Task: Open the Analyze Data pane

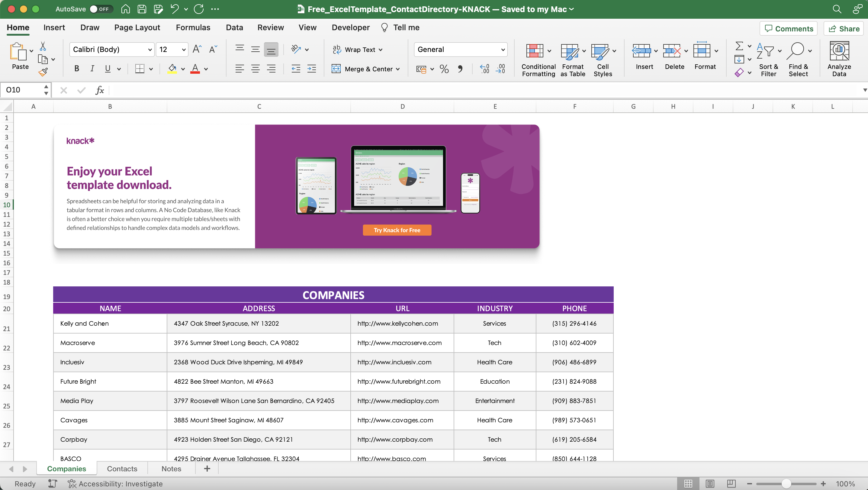Action: tap(839, 58)
